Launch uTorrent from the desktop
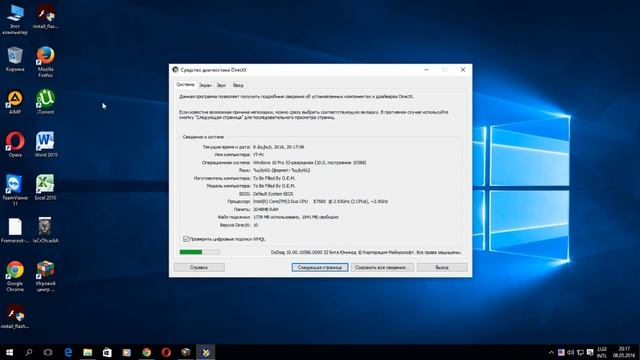 point(45,102)
